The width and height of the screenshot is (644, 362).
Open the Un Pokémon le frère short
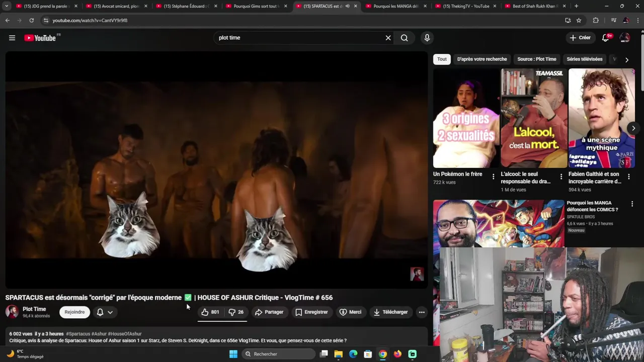tap(466, 118)
